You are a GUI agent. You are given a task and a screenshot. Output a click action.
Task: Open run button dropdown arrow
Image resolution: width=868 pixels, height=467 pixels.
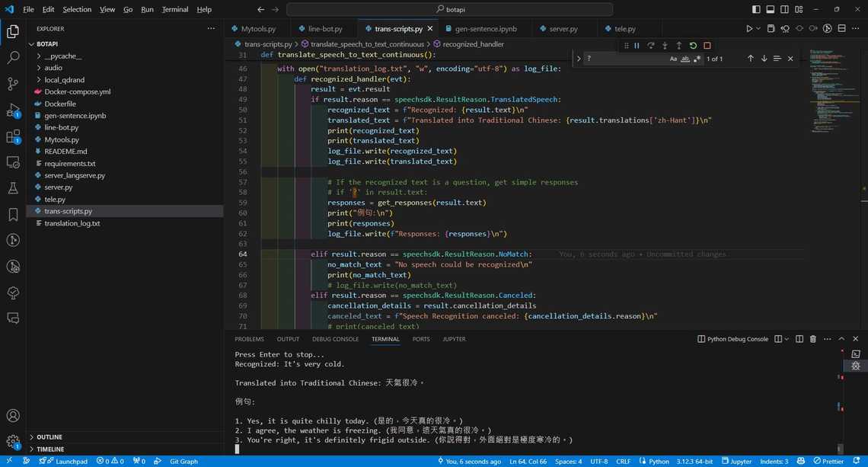coord(758,29)
